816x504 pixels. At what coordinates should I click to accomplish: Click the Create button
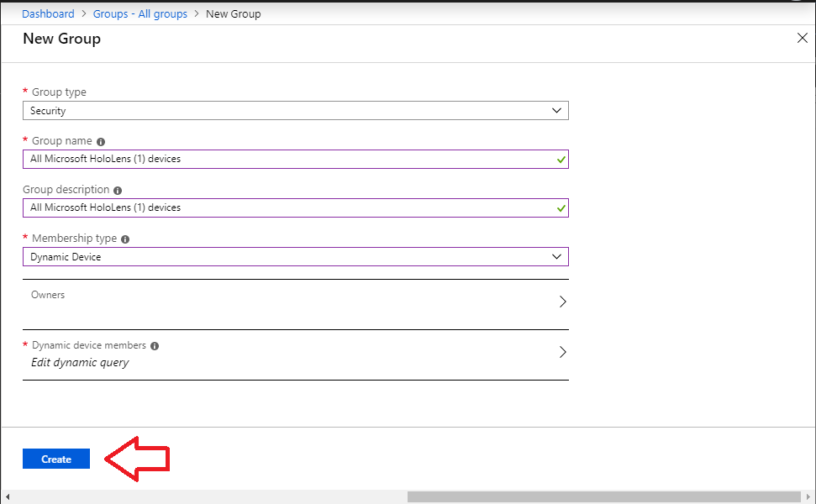(x=56, y=459)
